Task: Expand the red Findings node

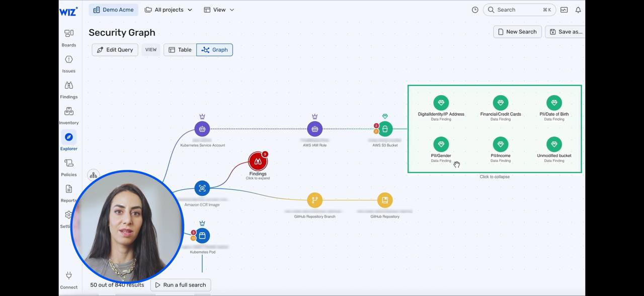Action: (x=258, y=162)
